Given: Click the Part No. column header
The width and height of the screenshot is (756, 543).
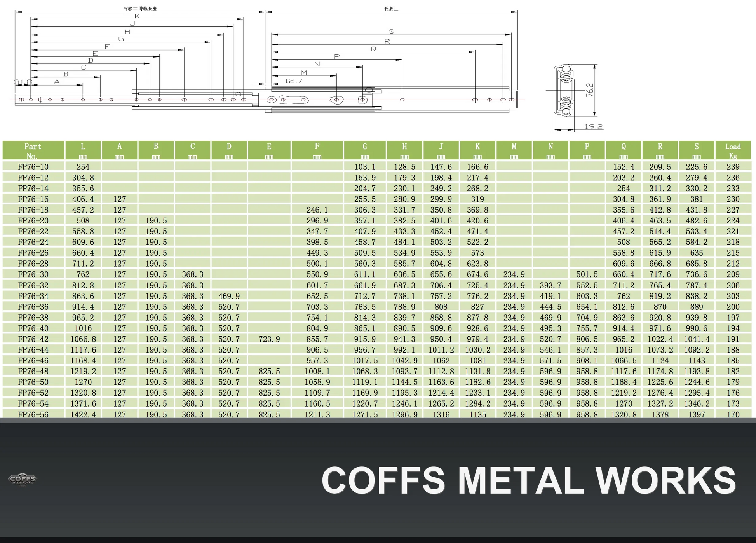Looking at the screenshot, I should click(x=33, y=150).
